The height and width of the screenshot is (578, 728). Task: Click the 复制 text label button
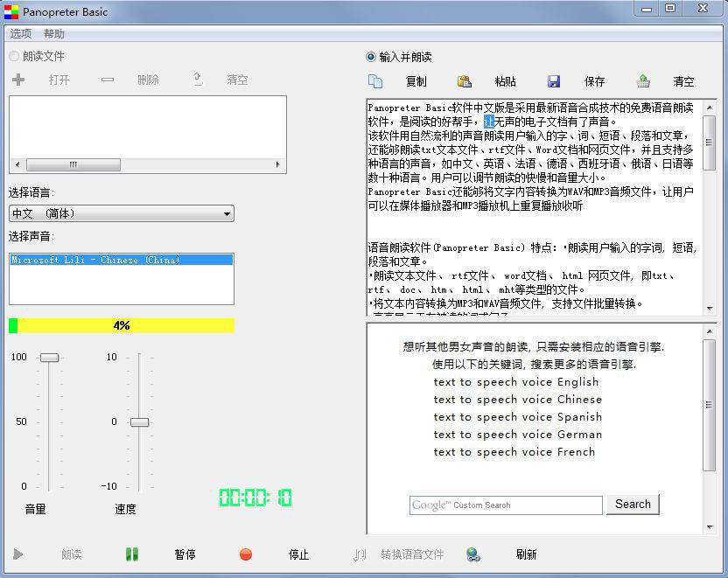point(416,81)
